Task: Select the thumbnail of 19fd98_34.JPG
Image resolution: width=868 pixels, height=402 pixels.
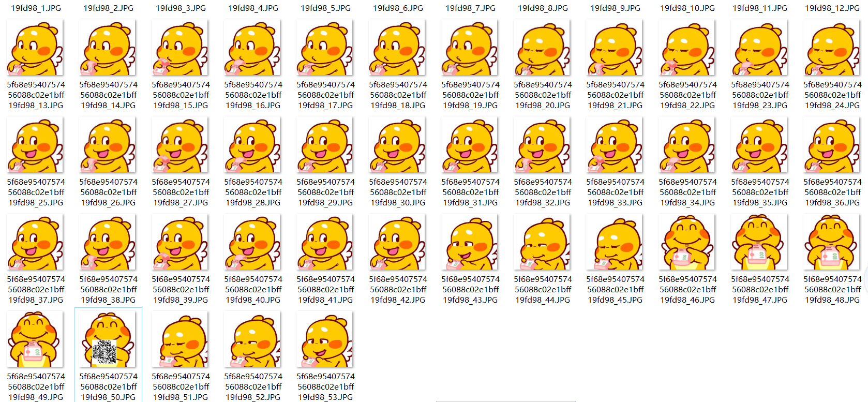Action: 687,145
